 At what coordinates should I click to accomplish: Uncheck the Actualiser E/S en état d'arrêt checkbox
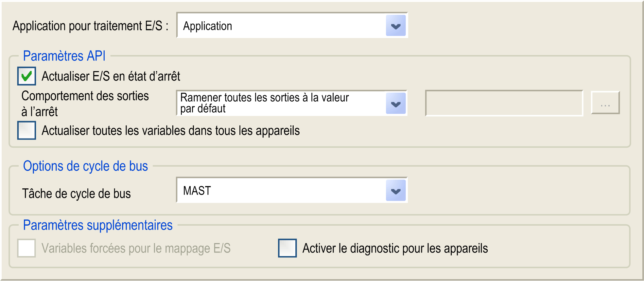tap(26, 76)
